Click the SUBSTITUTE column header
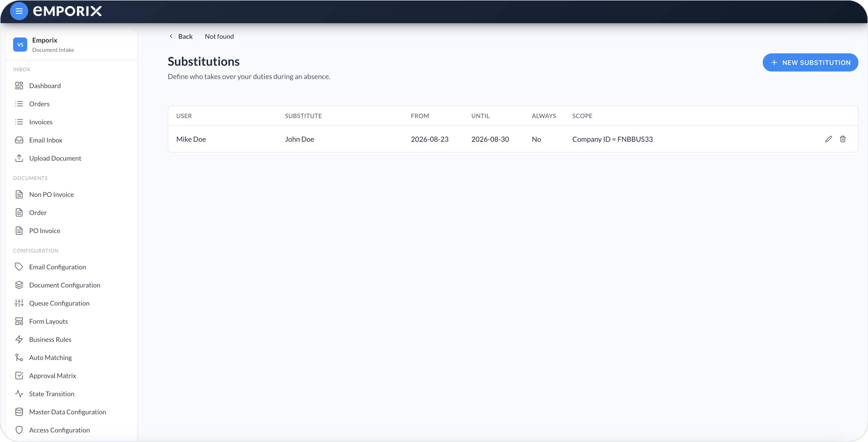This screenshot has width=868, height=442. tap(303, 116)
